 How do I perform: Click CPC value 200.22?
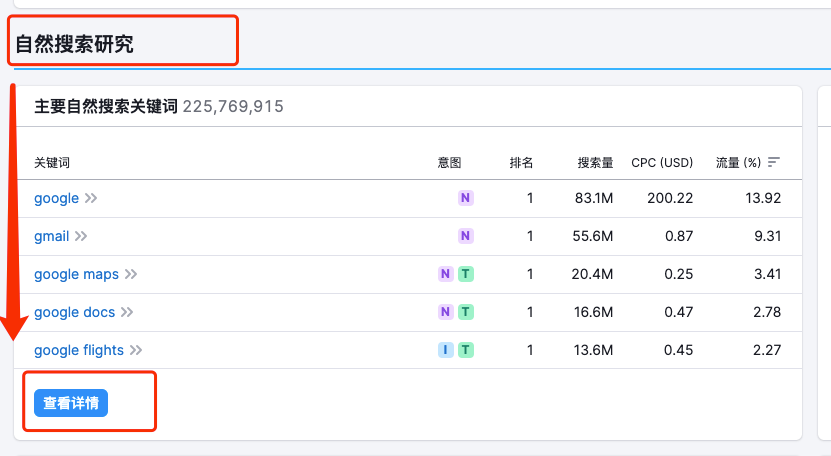[x=670, y=198]
